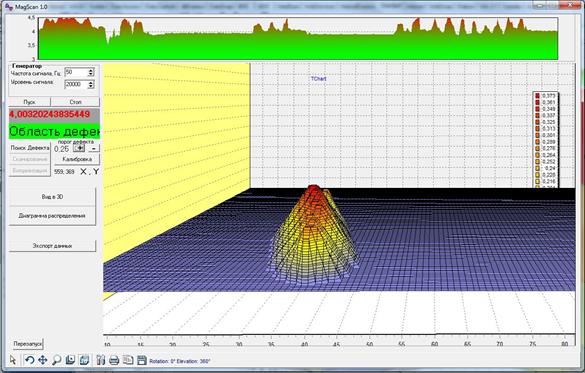Adjust signal level spinner arrows
Screen dimensions: 585x373
click(91, 85)
